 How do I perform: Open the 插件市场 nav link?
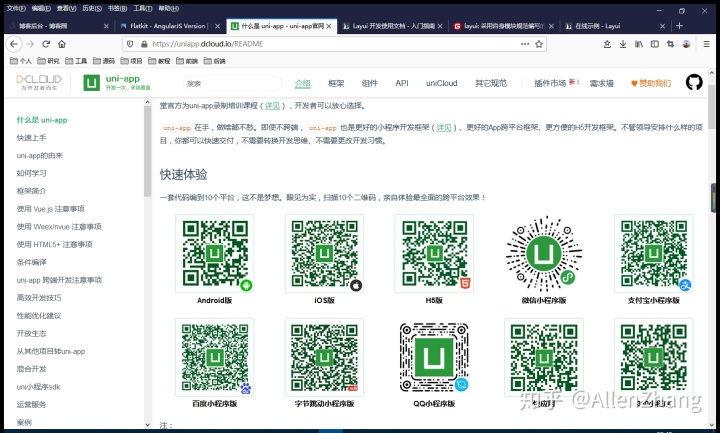click(x=550, y=83)
